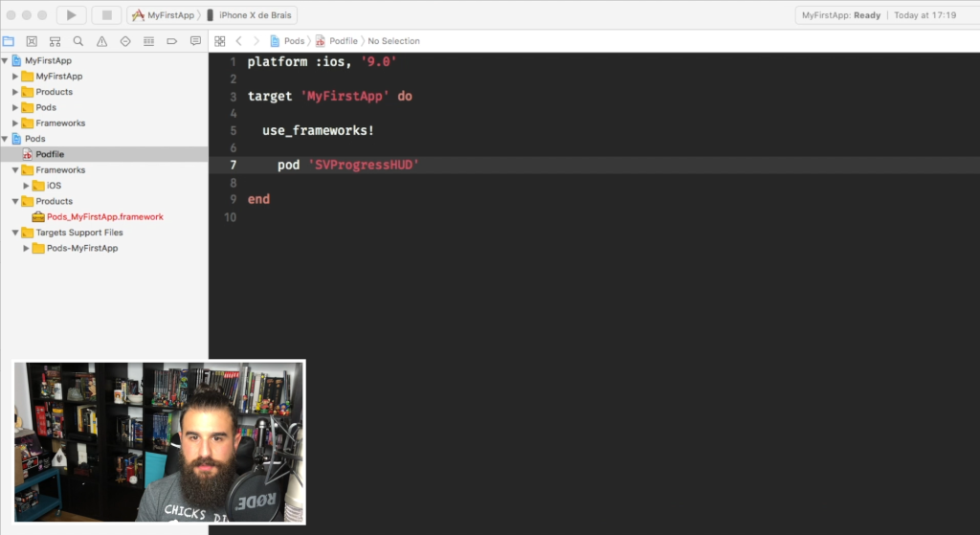Expand the MyFirstApp folder group
The image size is (980, 535).
coord(15,77)
